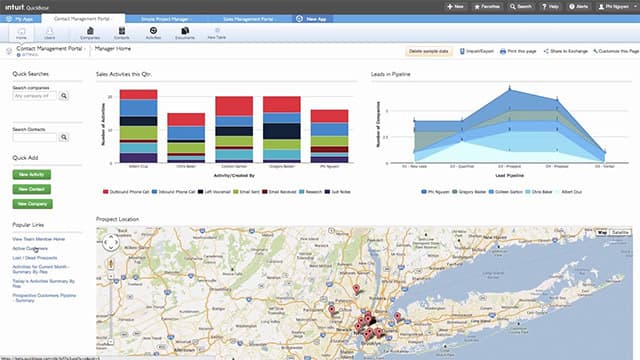Open the Documents table icon

(185, 33)
